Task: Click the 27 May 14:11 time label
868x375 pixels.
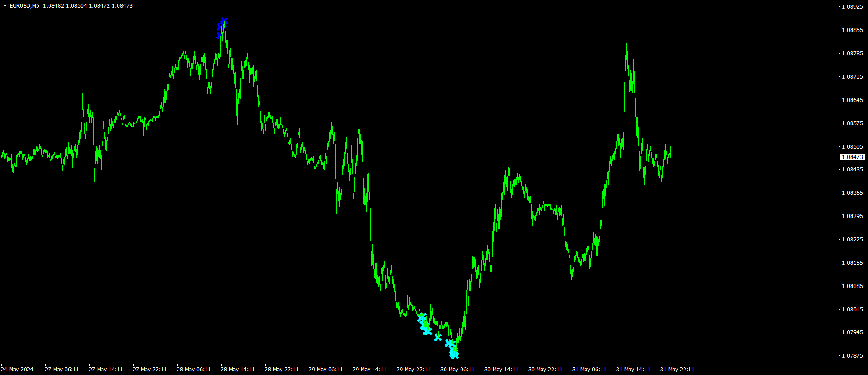Action: [x=106, y=370]
